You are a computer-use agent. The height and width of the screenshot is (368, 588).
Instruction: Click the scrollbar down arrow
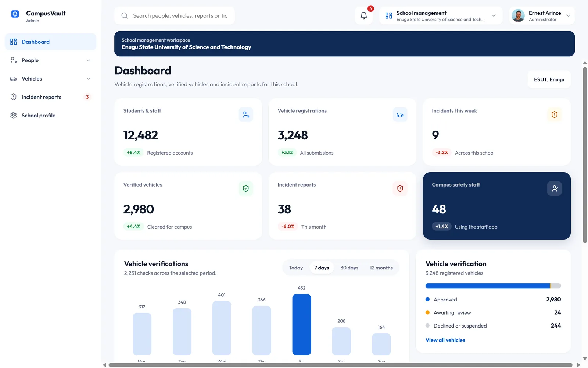(585, 358)
